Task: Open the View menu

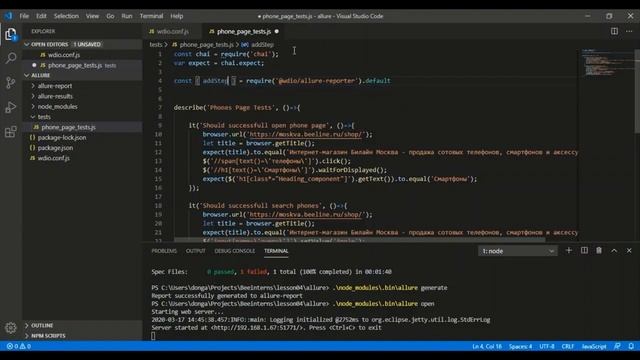Action: coord(92,16)
